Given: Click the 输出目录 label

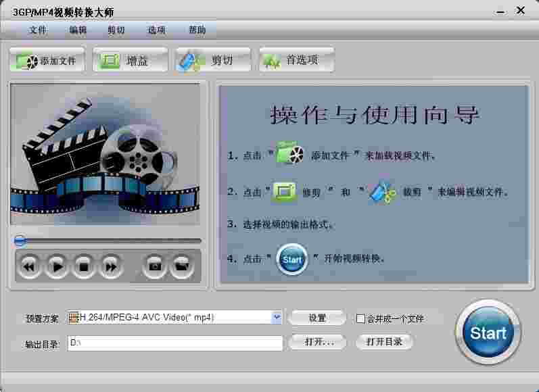Looking at the screenshot, I should (x=43, y=344).
